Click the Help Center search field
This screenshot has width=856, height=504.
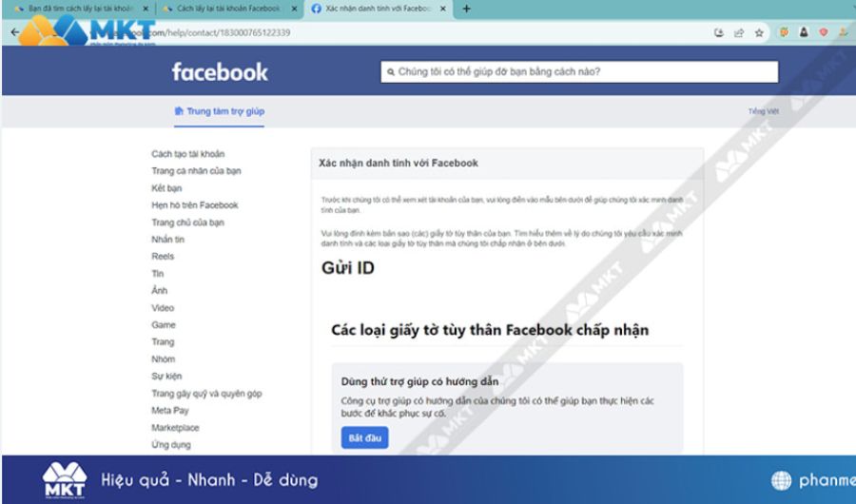click(579, 71)
